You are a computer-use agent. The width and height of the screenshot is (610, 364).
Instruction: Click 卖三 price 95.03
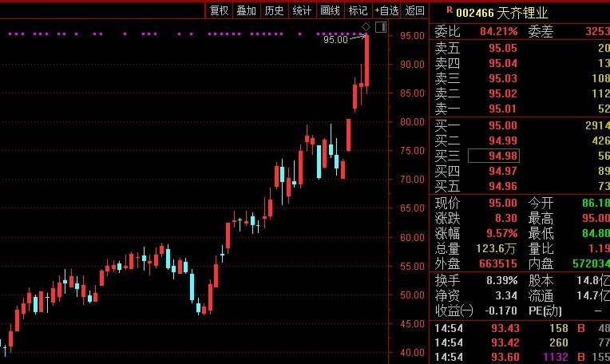503,78
